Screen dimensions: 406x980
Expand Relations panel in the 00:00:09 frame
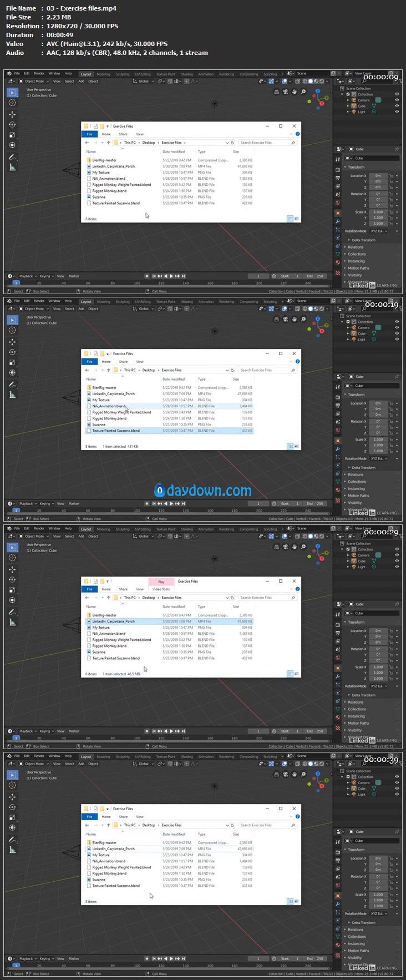tap(356, 247)
